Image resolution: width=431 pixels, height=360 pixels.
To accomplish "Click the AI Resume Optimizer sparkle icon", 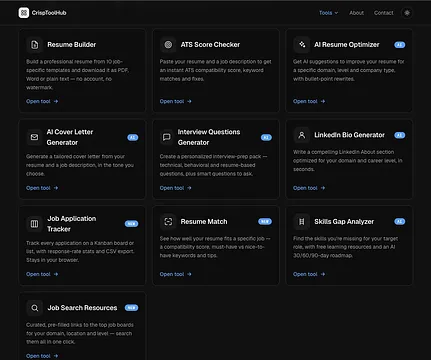I will (302, 45).
